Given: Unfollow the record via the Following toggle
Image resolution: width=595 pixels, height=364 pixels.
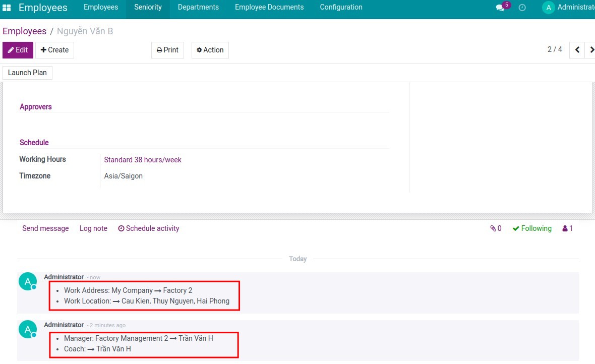Looking at the screenshot, I should tap(532, 228).
